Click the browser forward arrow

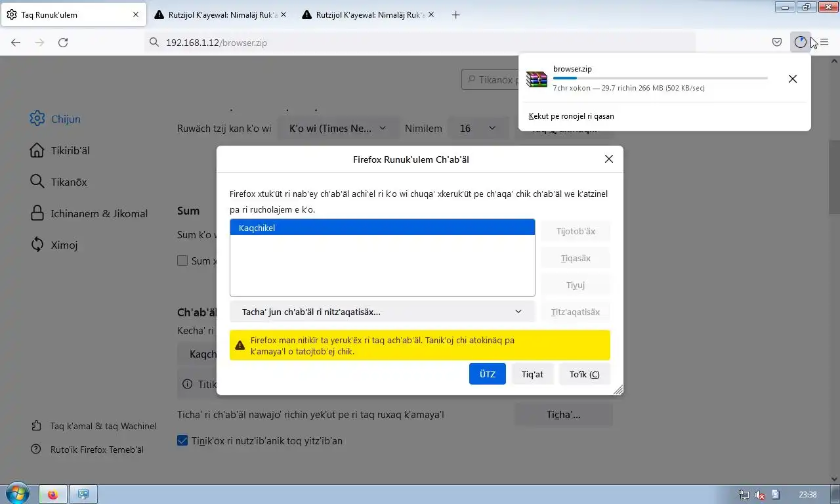(x=39, y=43)
